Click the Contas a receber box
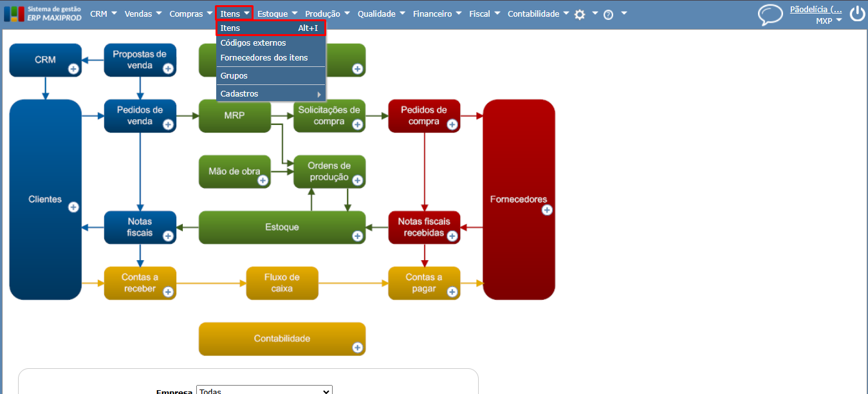 pyautogui.click(x=140, y=283)
